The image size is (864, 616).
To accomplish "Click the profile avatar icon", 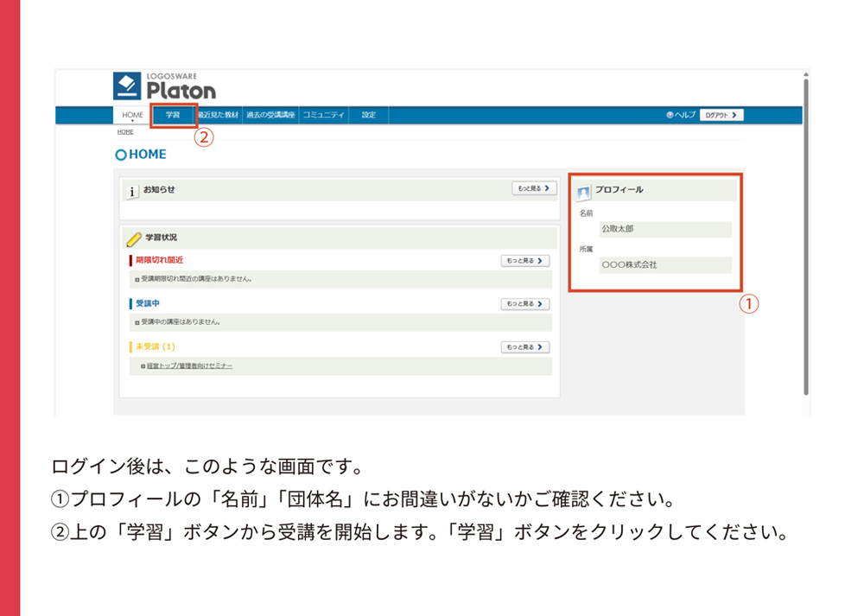I will (x=583, y=192).
